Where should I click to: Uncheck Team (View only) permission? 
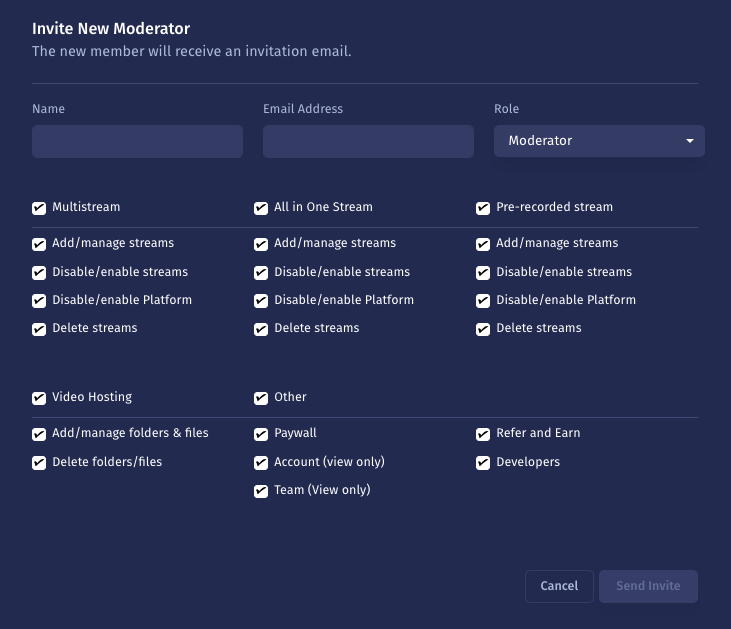click(262, 491)
